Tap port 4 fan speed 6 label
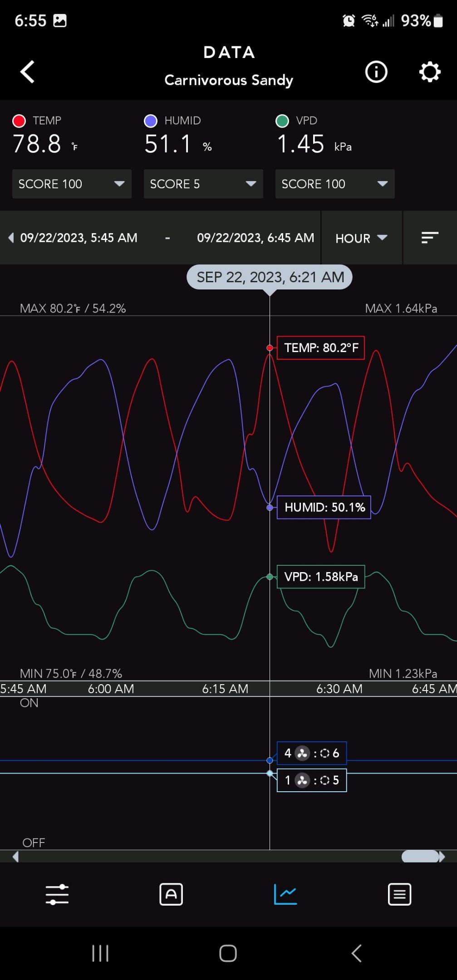 312,753
